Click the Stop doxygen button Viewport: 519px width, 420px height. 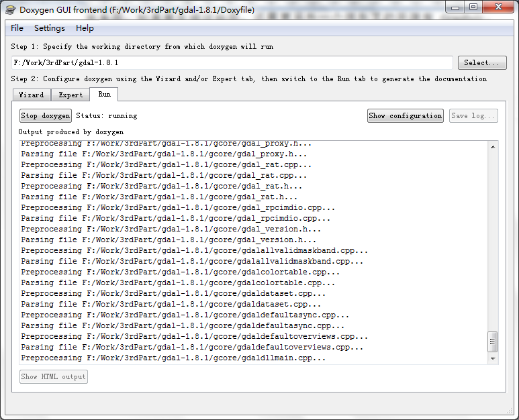coord(46,116)
